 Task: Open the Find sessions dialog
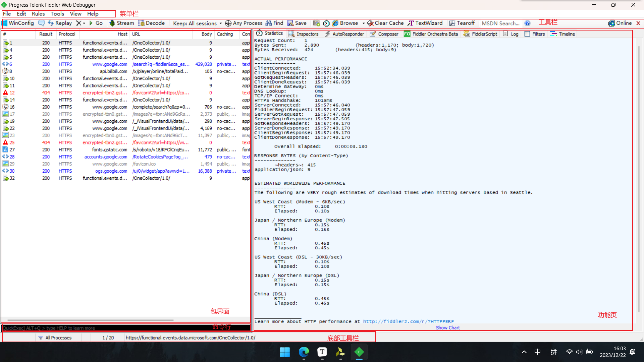point(274,23)
